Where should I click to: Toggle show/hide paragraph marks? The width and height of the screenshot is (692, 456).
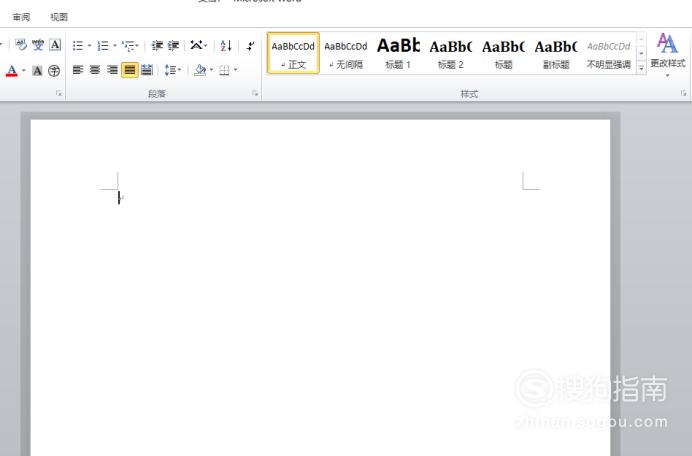(x=251, y=45)
